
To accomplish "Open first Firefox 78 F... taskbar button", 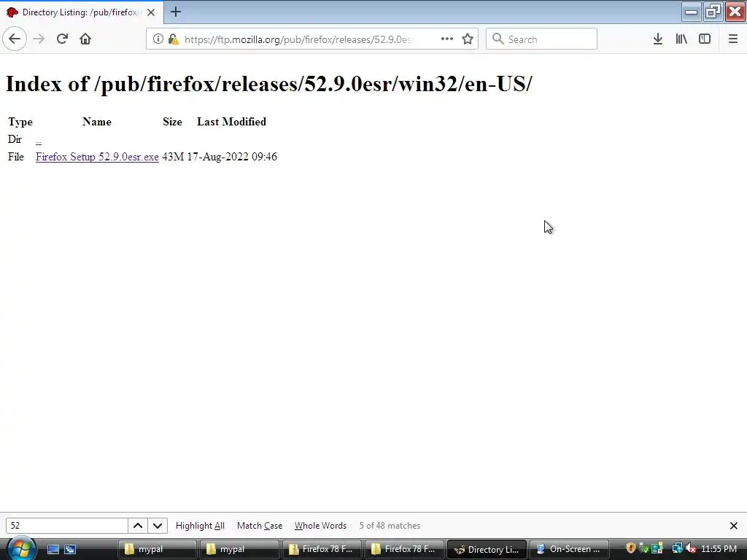I will pyautogui.click(x=321, y=549).
